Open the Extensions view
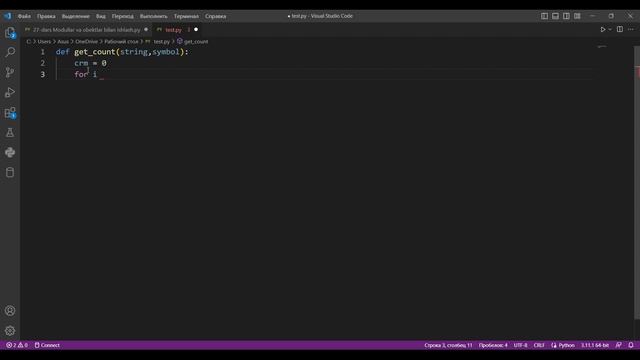This screenshot has height=360, width=640. [10, 113]
